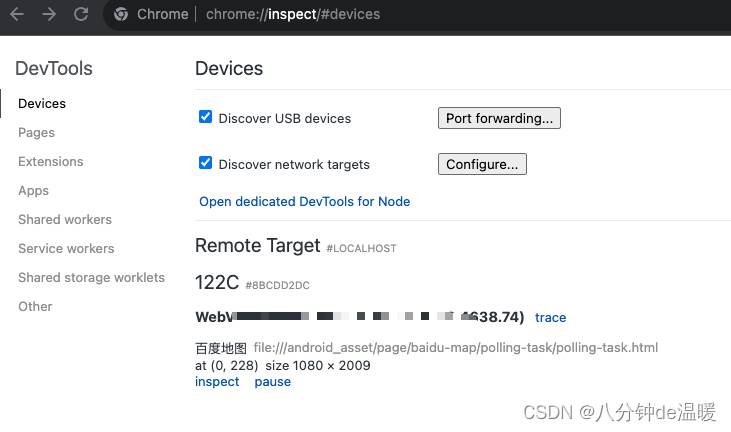731x432 pixels.
Task: Show the Shared workers section
Action: point(65,219)
